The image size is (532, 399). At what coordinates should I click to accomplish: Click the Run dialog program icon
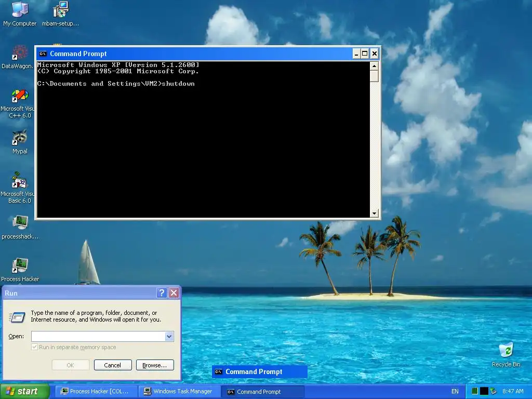click(x=17, y=317)
